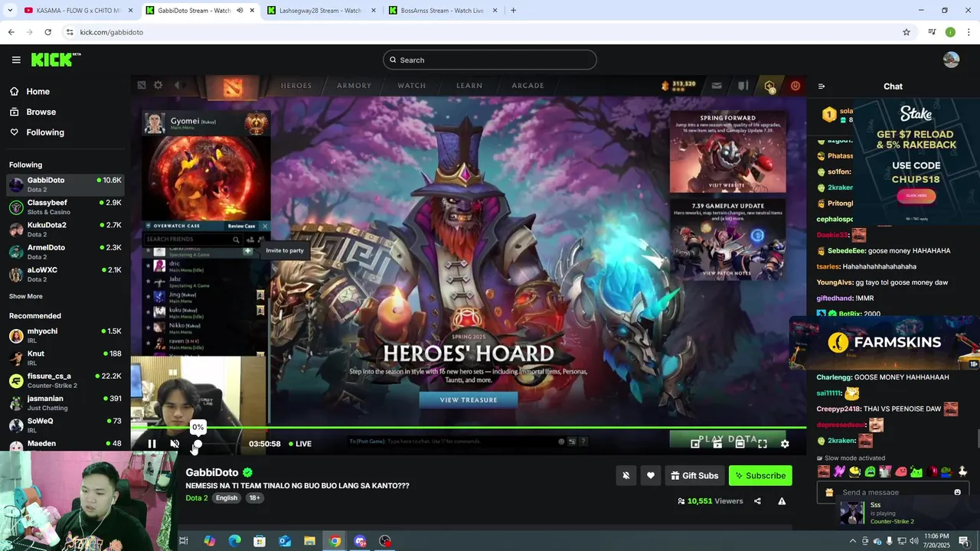The width and height of the screenshot is (980, 551).
Task: Click the goose emote in quick emotes
Action: [962, 471]
